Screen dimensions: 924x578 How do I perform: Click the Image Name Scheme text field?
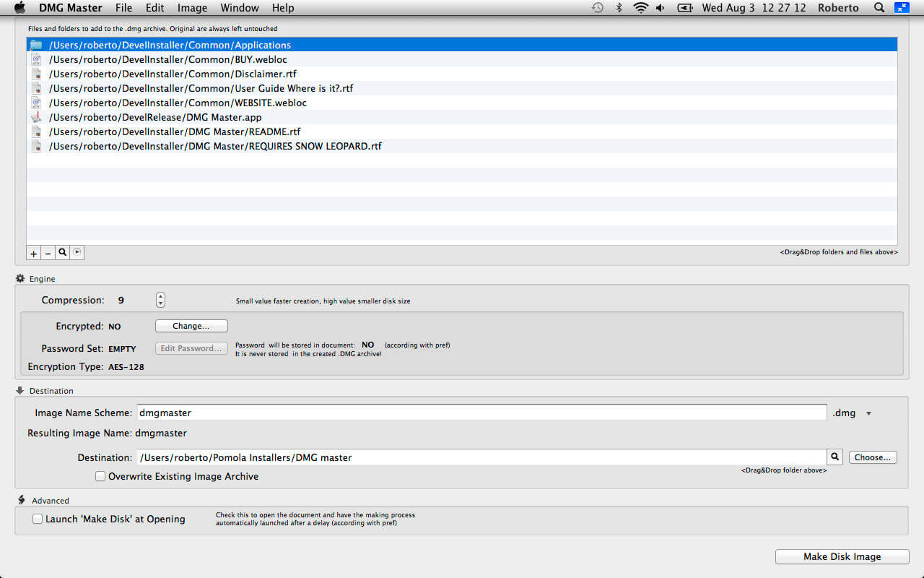[x=481, y=413]
